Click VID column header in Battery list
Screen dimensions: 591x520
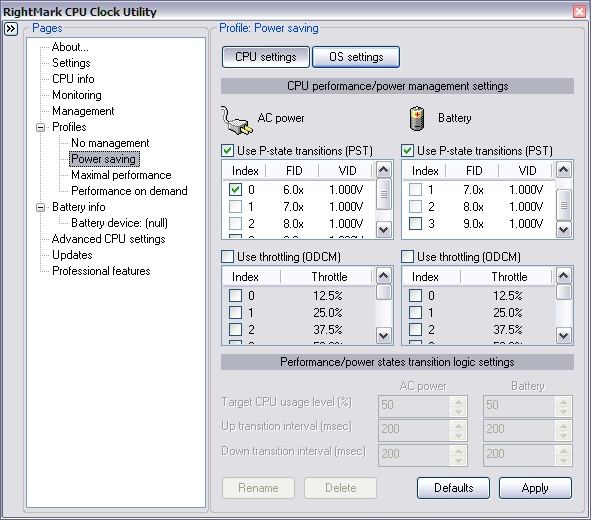click(527, 171)
